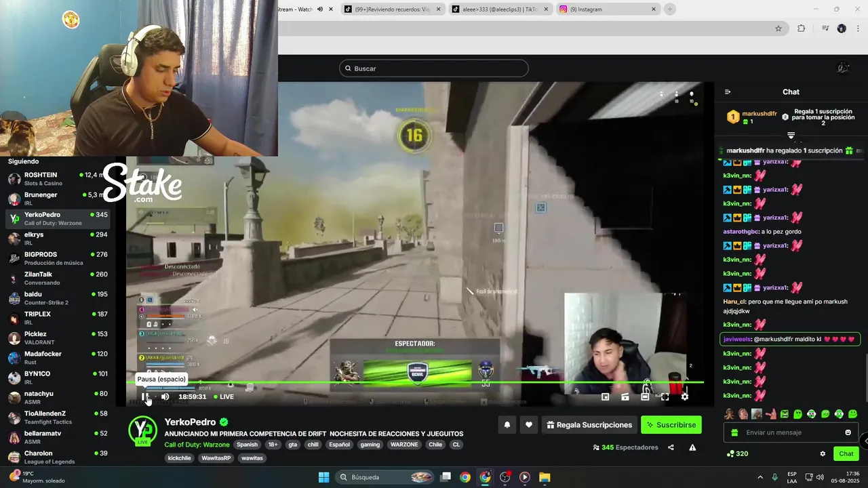The width and height of the screenshot is (868, 488).
Task: Click in the Buscar search field
Action: pos(434,68)
